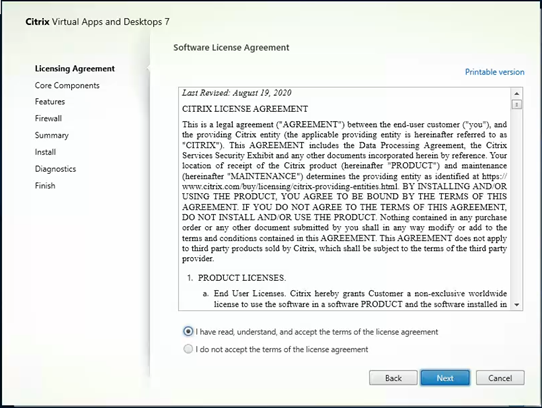Go to the Firewall step
The width and height of the screenshot is (542, 408).
[x=48, y=118]
